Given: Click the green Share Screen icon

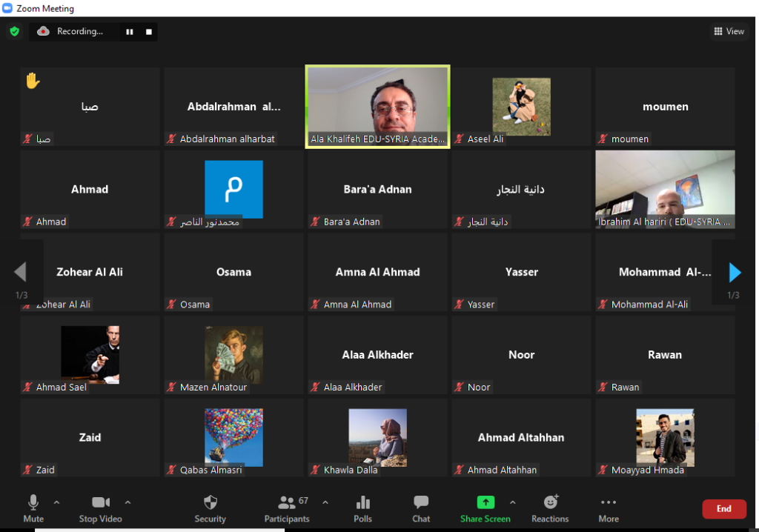Looking at the screenshot, I should tap(485, 502).
